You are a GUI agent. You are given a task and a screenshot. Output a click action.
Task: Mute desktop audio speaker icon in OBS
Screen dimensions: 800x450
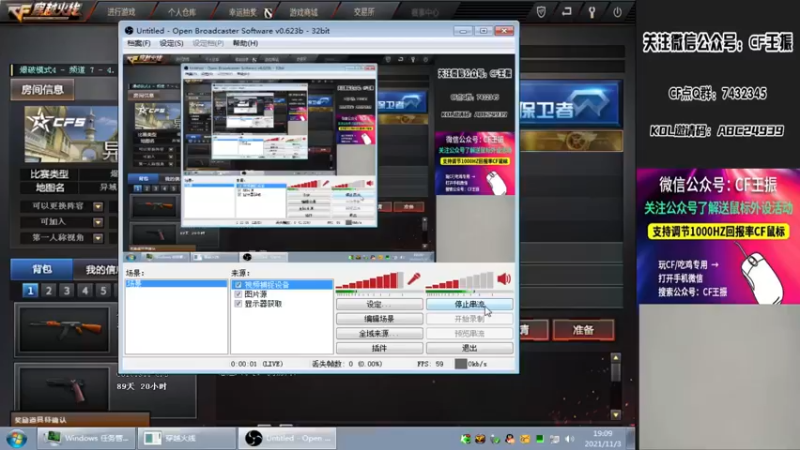pyautogui.click(x=504, y=279)
